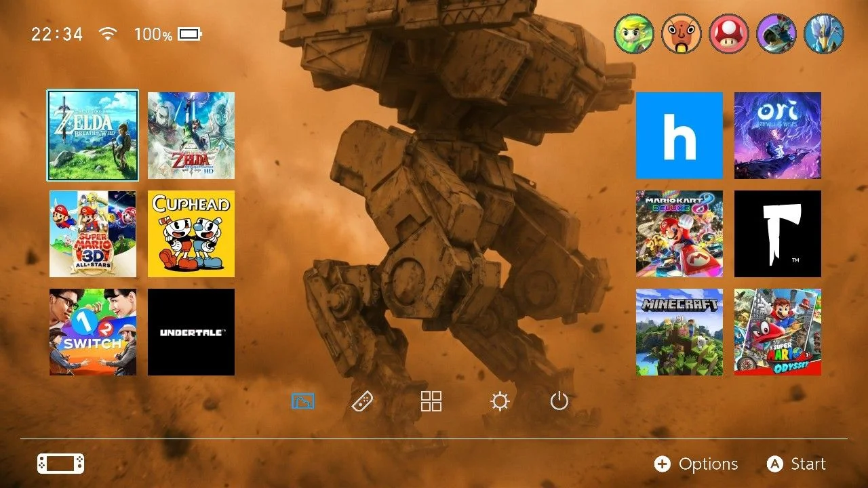Open the Controllers icon
868x488 pixels.
(x=362, y=401)
